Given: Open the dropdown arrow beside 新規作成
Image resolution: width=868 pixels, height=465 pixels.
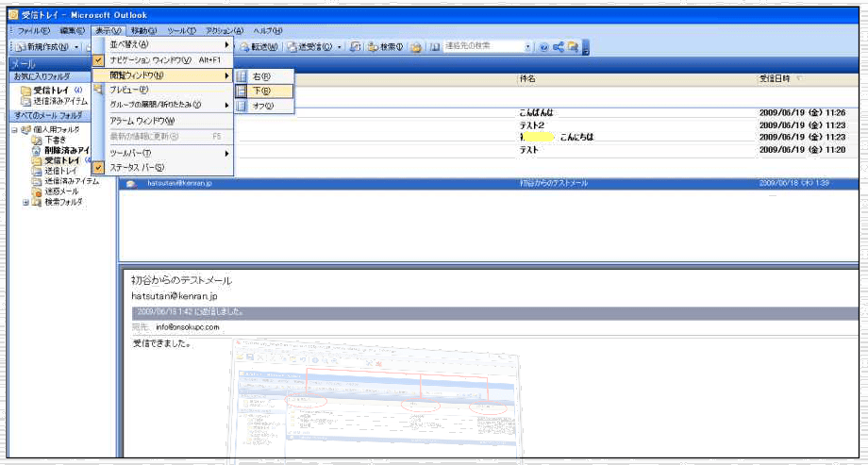Looking at the screenshot, I should 76,47.
